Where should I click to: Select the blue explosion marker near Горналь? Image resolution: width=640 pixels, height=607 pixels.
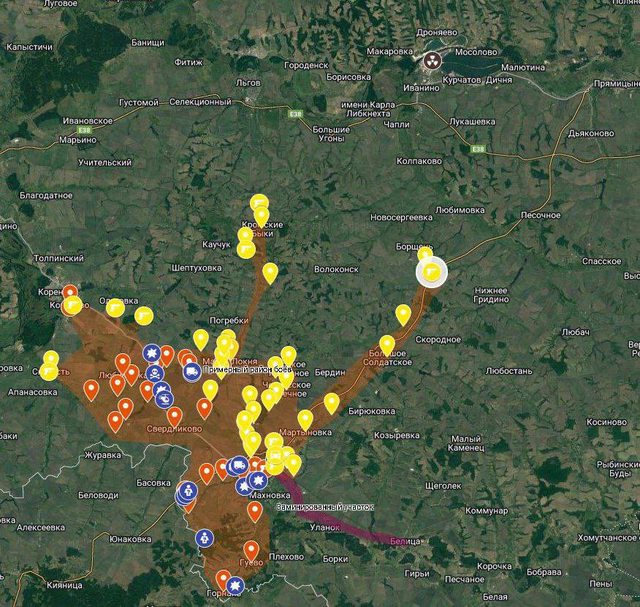click(x=235, y=586)
